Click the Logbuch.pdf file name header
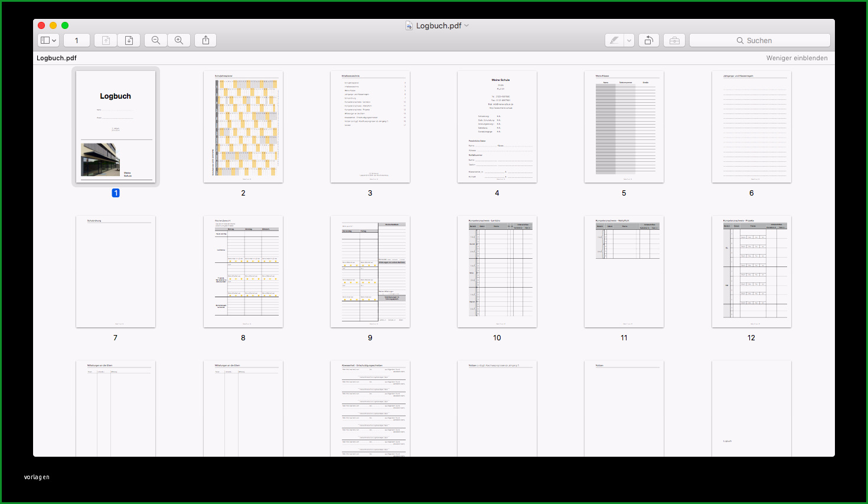 point(57,58)
